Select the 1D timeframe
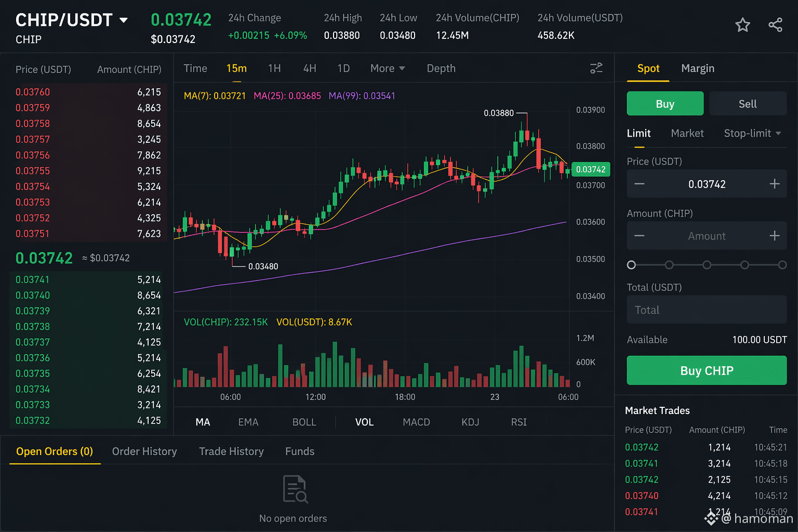 343,69
